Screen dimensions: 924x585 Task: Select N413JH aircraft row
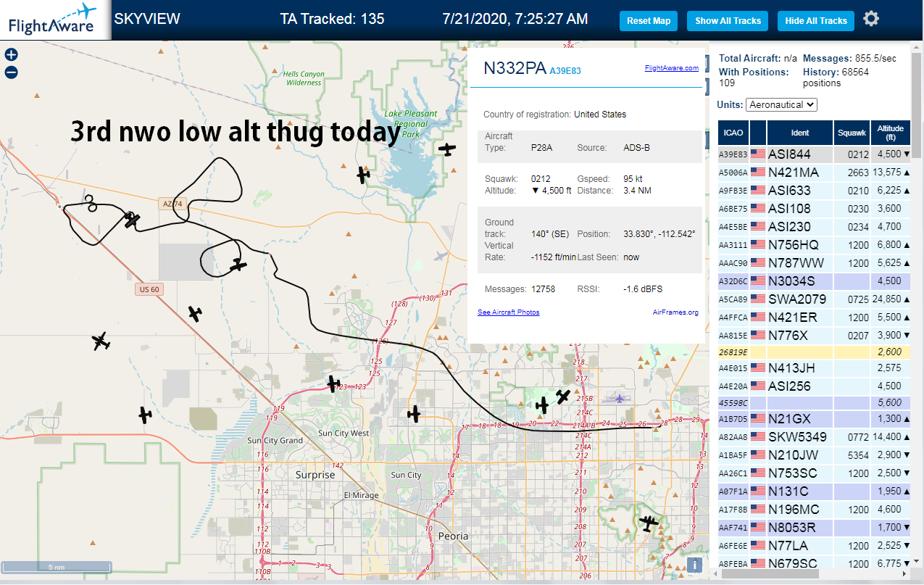point(814,368)
